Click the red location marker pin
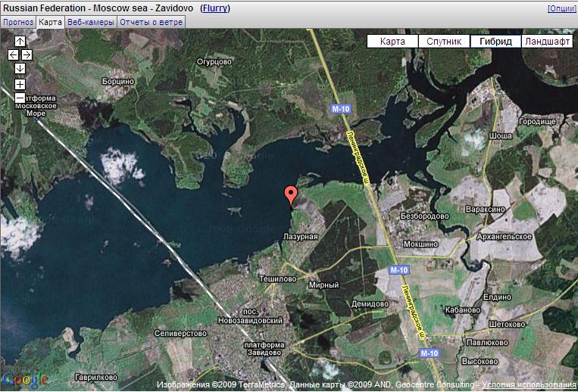Screen dimensions: 578x392 coord(290,195)
